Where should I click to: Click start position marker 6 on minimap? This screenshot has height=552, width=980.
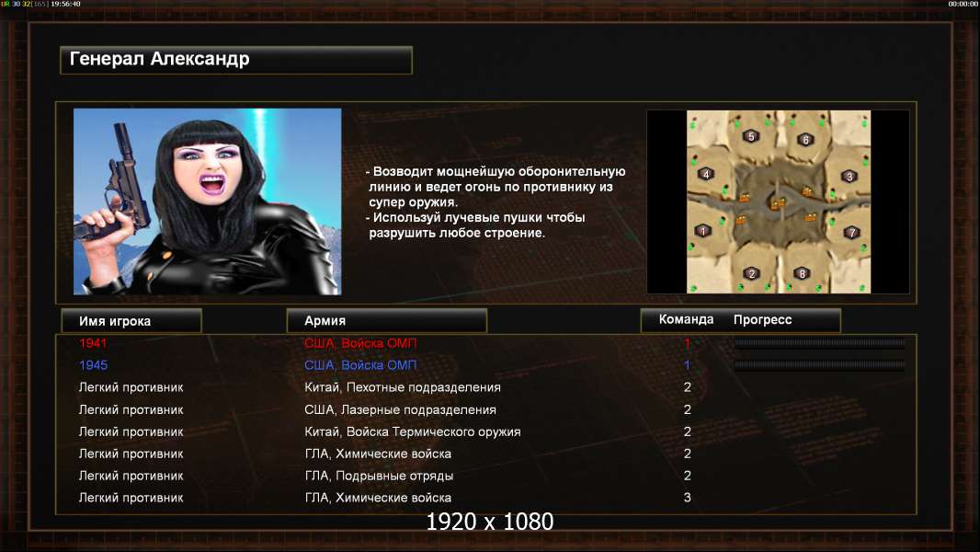tap(805, 140)
